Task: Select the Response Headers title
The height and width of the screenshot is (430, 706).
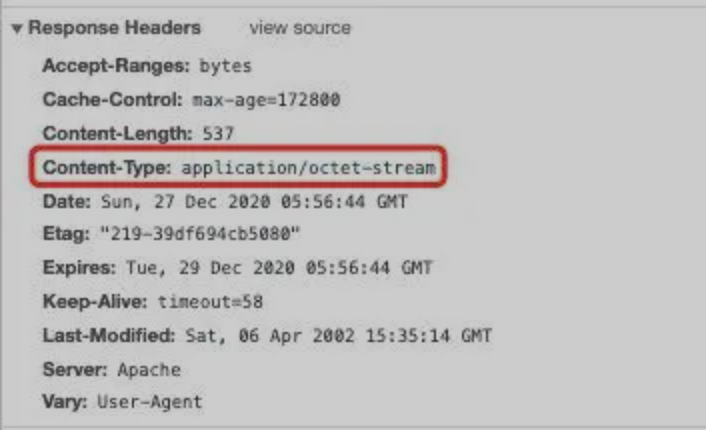Action: (114, 27)
